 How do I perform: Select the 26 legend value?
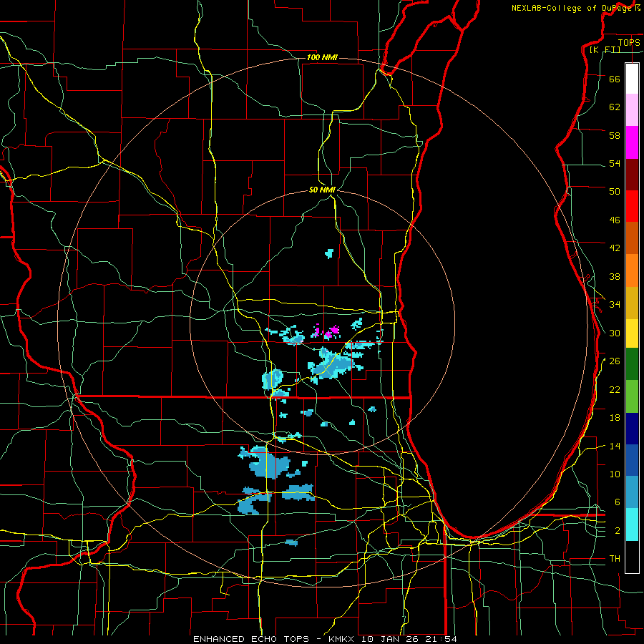click(x=615, y=361)
